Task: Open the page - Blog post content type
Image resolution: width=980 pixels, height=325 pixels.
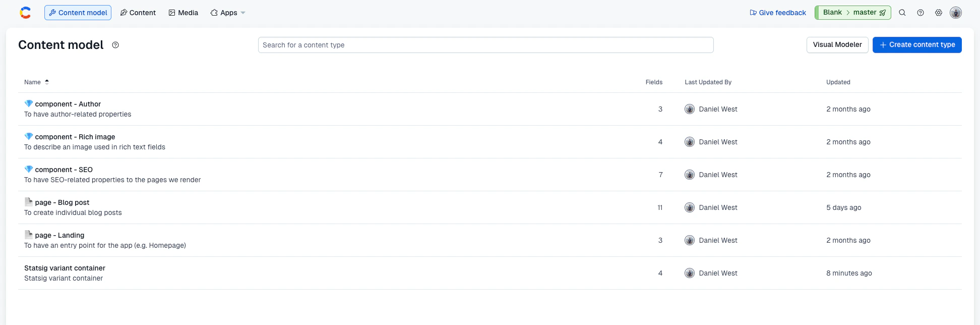Action: click(x=63, y=202)
